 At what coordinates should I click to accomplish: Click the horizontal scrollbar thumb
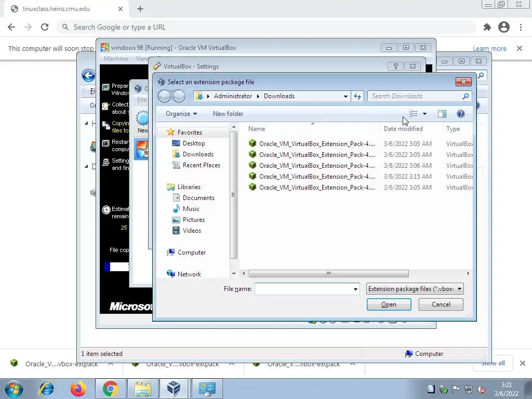pos(328,273)
